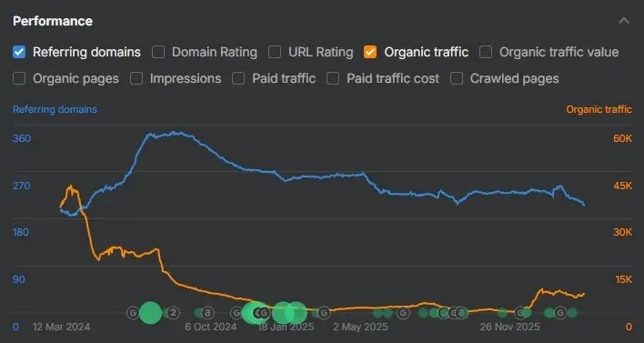Open the lone G marker right of 2 May 2025 label
This screenshot has width=644, height=343.
point(403,313)
